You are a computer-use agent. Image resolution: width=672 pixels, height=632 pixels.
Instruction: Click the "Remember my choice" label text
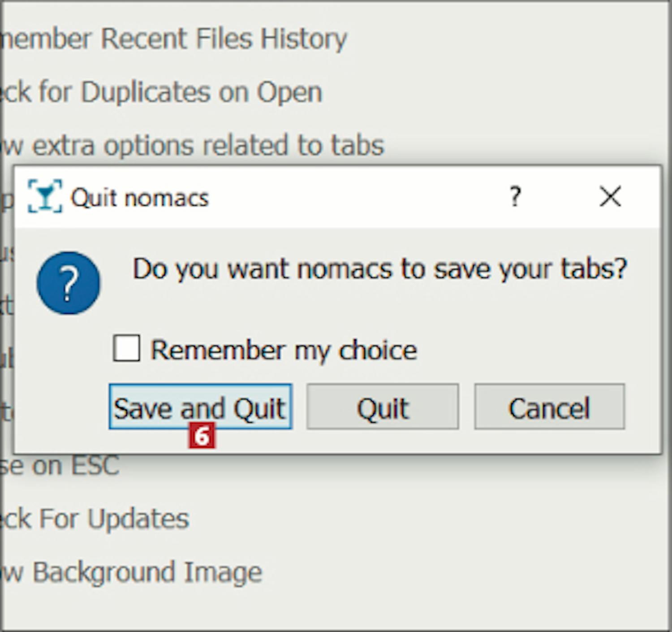click(283, 350)
